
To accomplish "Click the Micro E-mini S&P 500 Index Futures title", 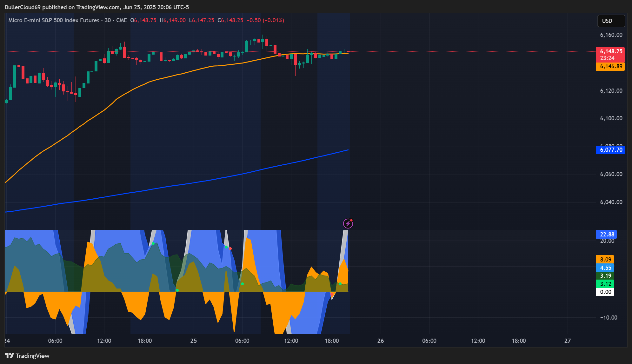I will 54,20.
